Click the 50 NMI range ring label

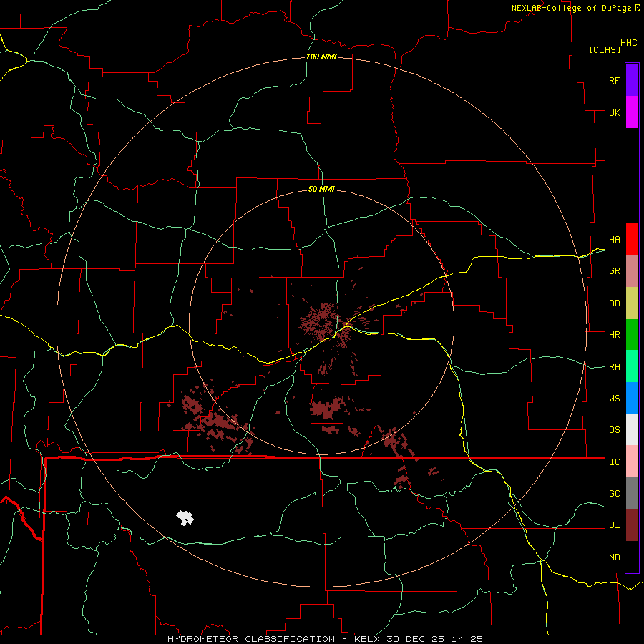(321, 189)
